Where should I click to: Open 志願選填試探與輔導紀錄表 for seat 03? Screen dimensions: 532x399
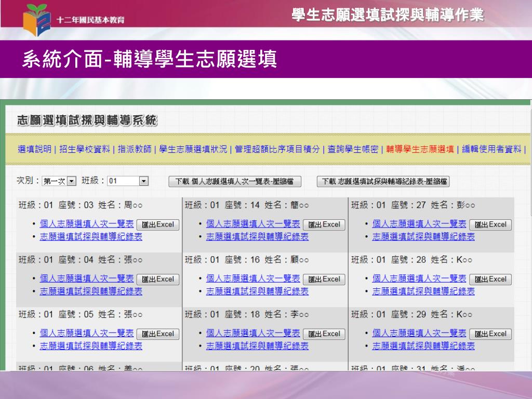tap(91, 236)
